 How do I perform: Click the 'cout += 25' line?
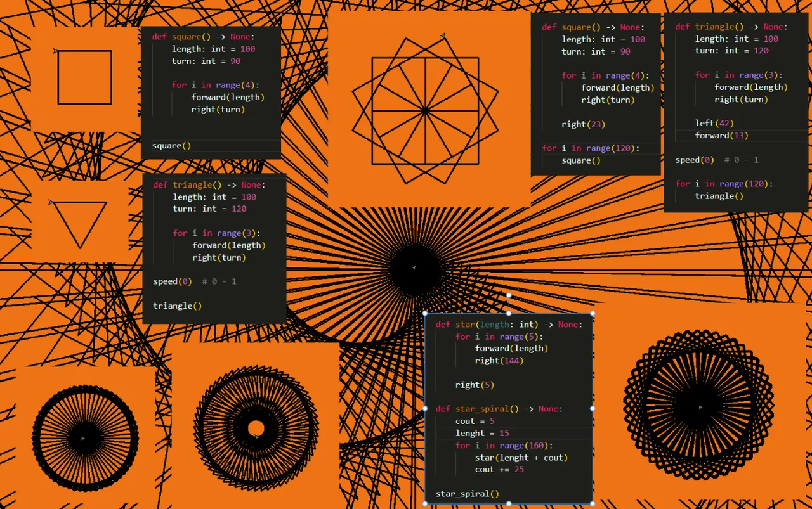point(499,470)
